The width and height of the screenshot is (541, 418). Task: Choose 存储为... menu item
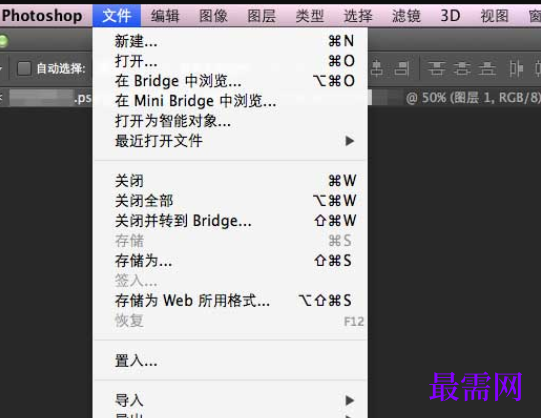click(x=230, y=261)
